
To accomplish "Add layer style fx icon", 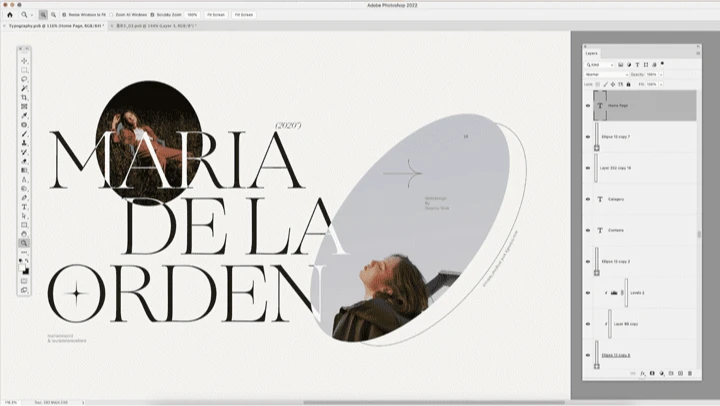I will coord(642,373).
